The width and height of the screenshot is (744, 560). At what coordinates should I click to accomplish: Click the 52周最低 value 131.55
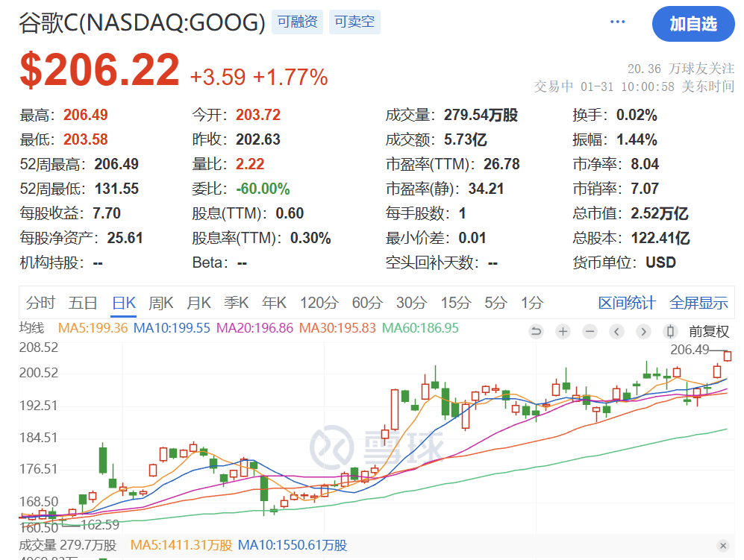tap(116, 189)
